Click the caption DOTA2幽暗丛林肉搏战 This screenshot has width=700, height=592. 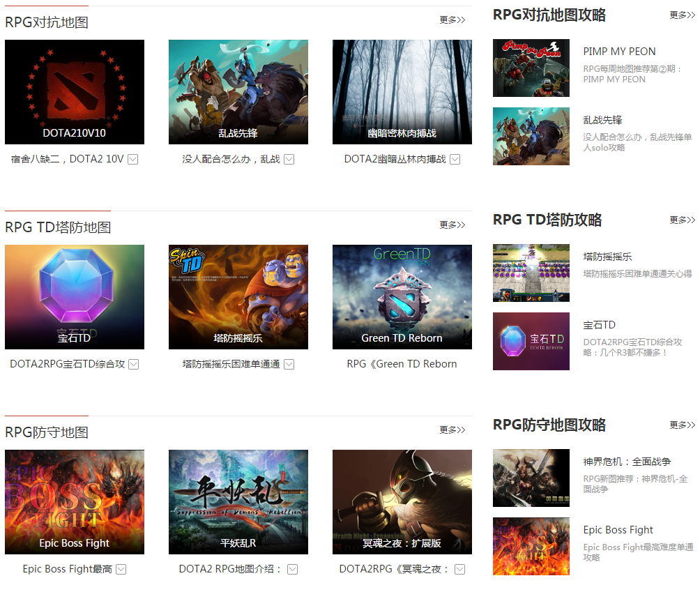pos(395,160)
